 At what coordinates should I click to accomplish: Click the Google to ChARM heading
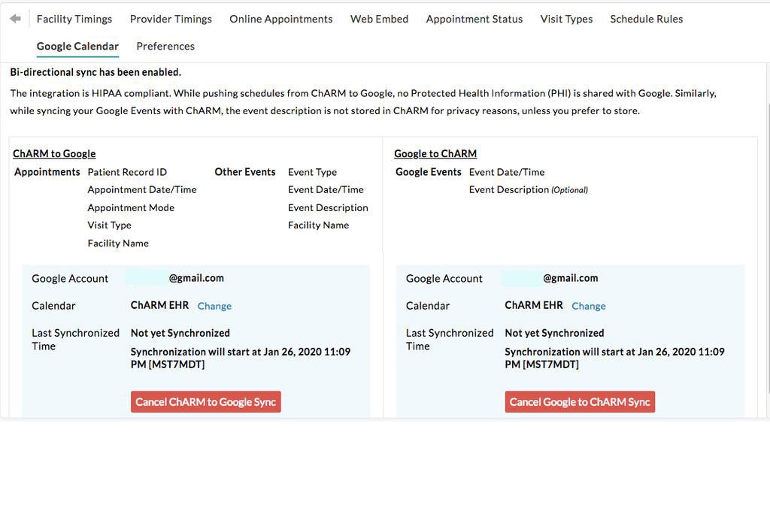[436, 153]
